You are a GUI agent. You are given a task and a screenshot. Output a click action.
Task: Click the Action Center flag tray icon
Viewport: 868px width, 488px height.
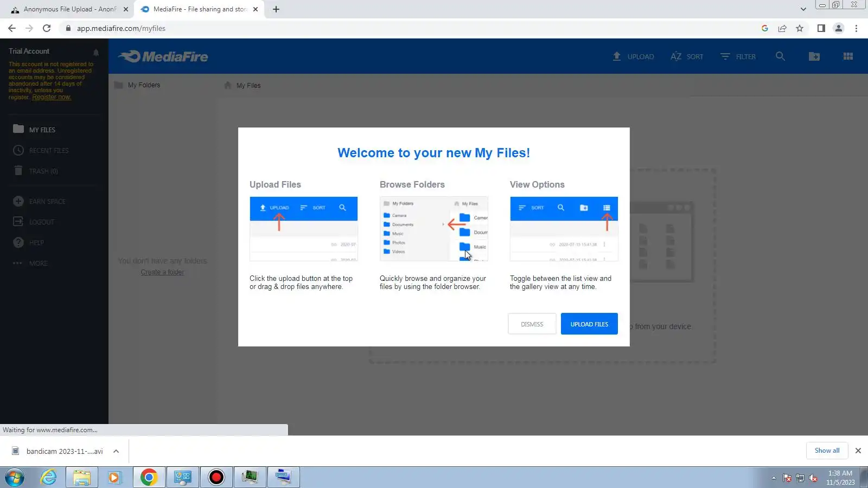[787, 478]
